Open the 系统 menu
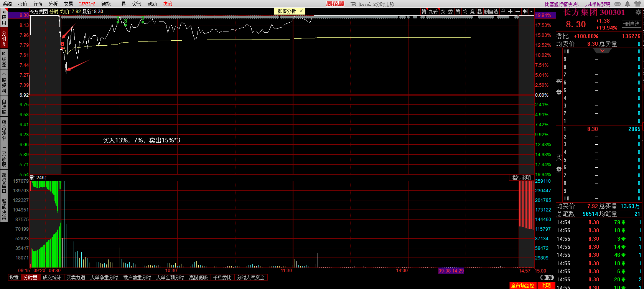Screen dimensions: 644x289 pos(7,4)
